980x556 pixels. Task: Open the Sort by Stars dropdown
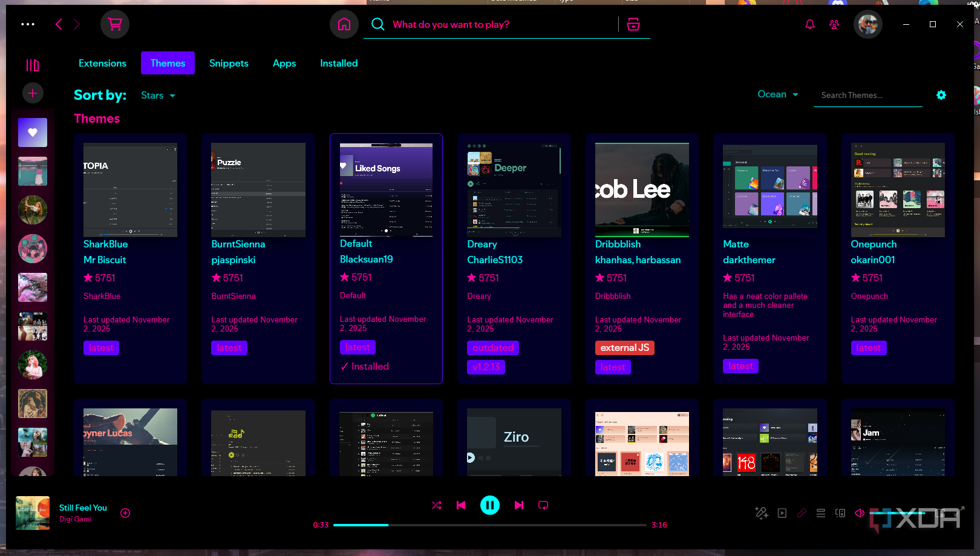click(158, 96)
